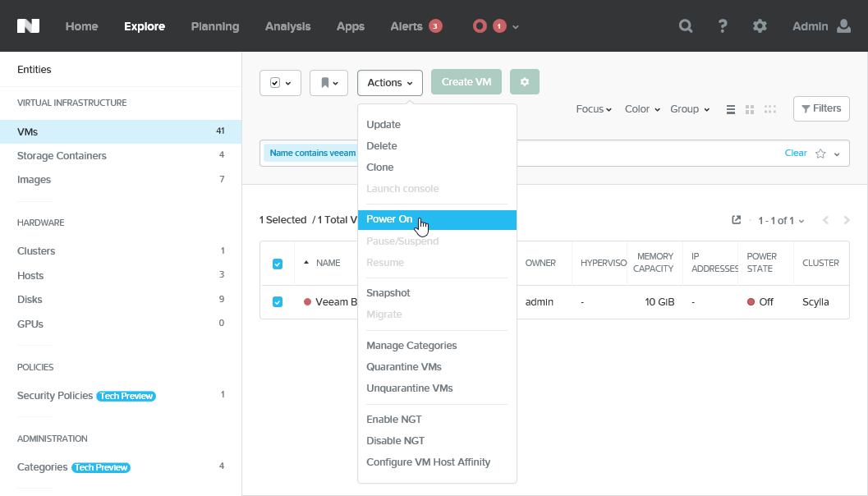Switch to grid tiles view
The image size is (868, 496).
(x=750, y=108)
